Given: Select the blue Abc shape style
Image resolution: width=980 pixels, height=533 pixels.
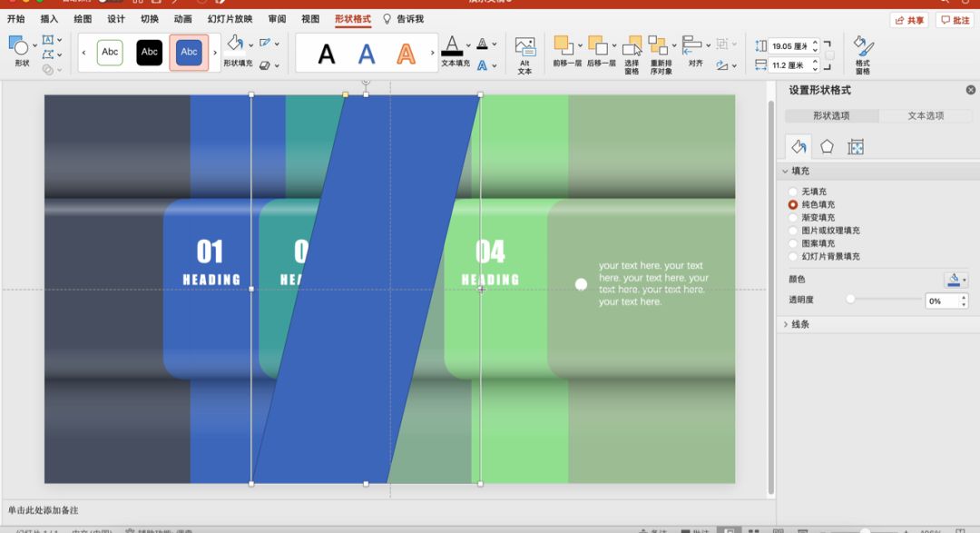Looking at the screenshot, I should [189, 52].
